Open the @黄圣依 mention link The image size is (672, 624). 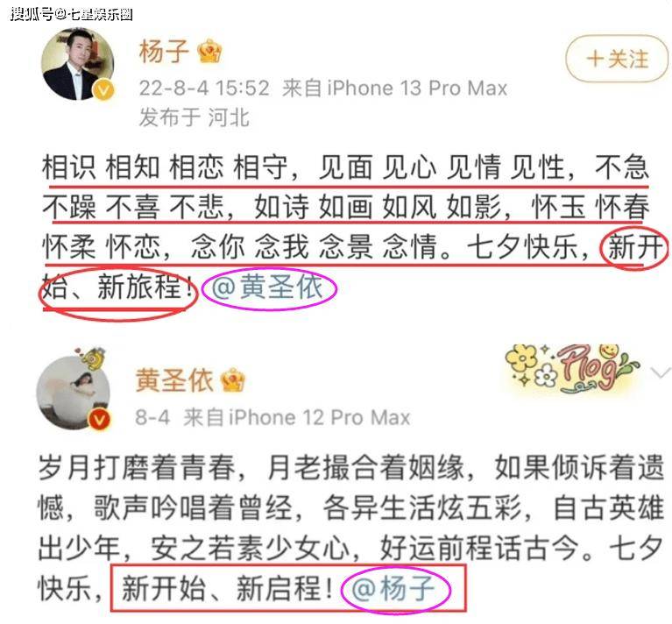click(267, 287)
